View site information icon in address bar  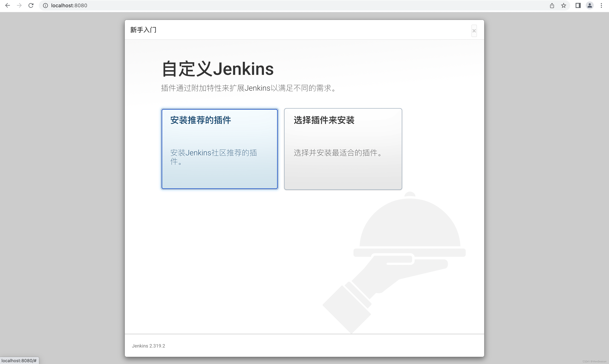[45, 5]
